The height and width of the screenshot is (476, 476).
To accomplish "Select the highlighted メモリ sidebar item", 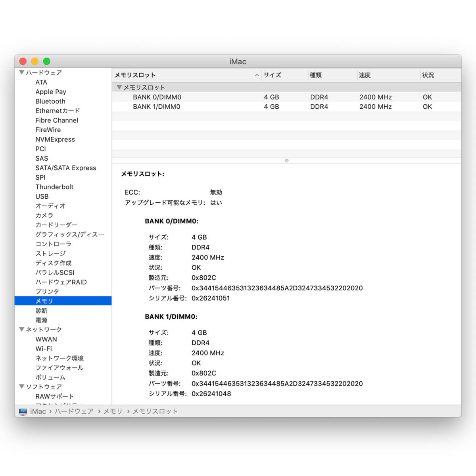I will 63,301.
